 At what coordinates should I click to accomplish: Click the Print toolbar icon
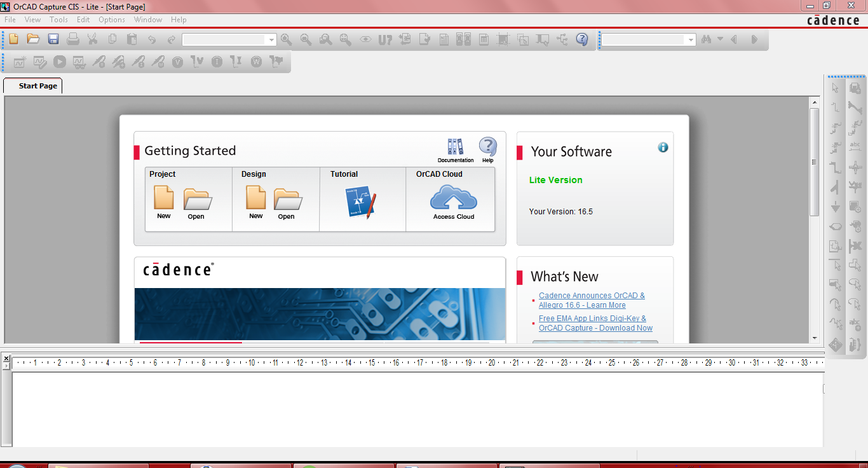tap(73, 39)
